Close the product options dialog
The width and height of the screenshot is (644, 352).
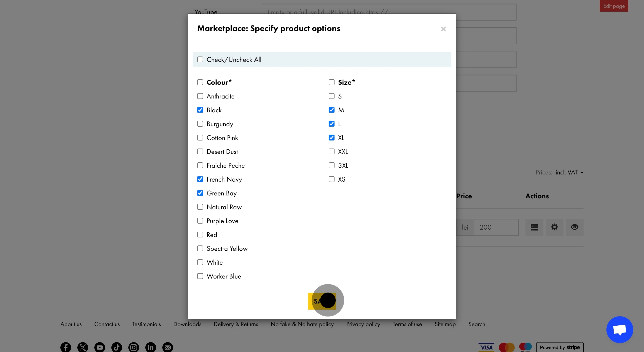coord(443,29)
